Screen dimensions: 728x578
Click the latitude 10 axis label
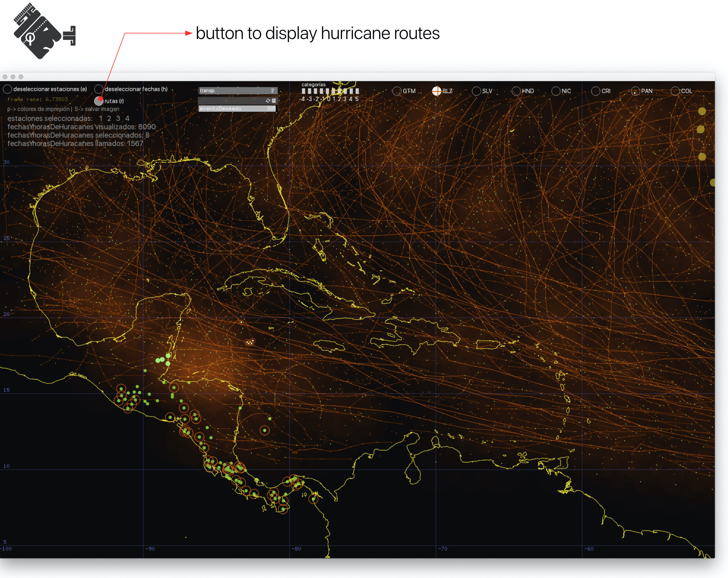[x=7, y=466]
